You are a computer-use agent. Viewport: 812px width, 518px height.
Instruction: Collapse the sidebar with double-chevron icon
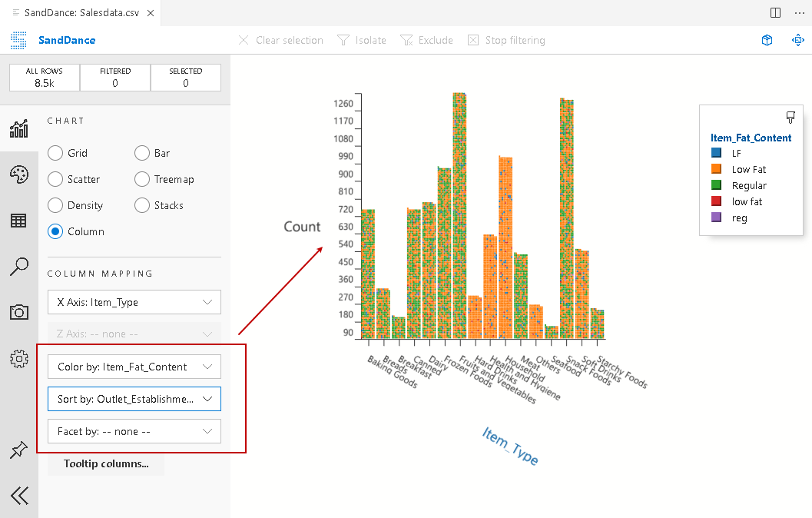click(19, 496)
